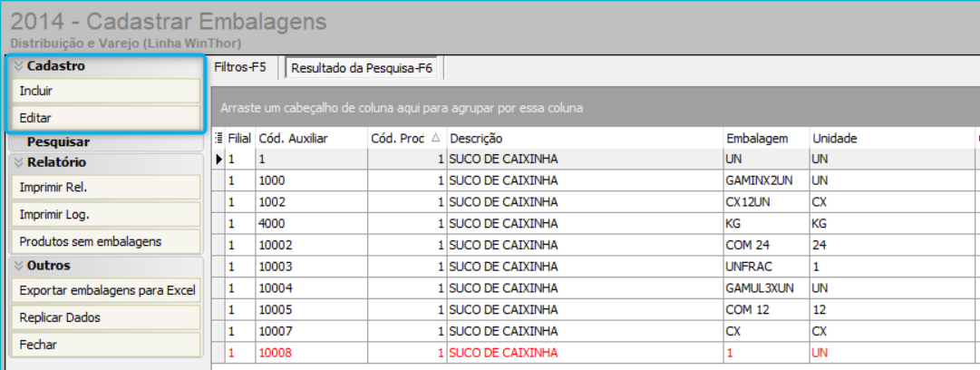Click the current row indicator arrow
The width and height of the screenshot is (980, 370).
tap(218, 159)
